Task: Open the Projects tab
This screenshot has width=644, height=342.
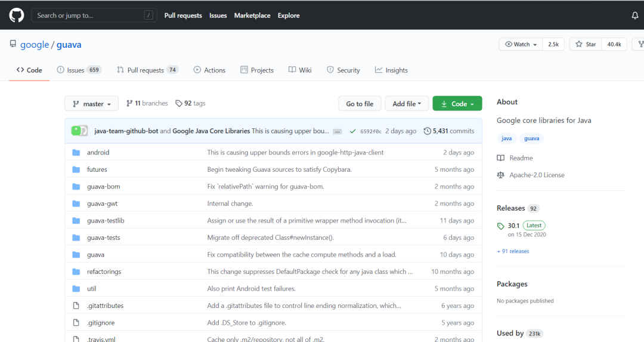Action: (257, 70)
